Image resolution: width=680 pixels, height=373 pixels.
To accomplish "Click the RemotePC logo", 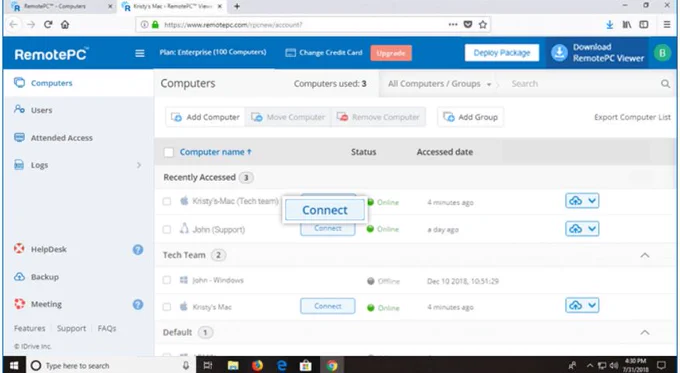I will pos(51,54).
